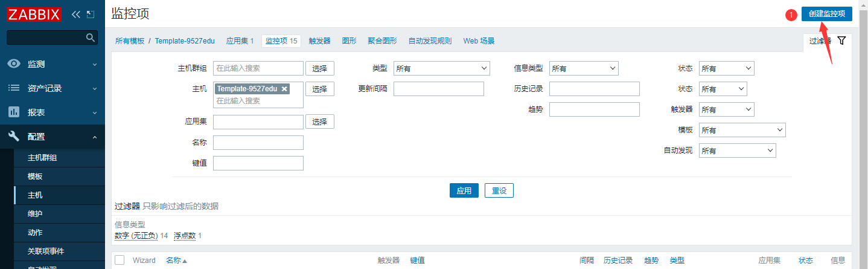The image size is (868, 269).
Task: Click the 监测 eye icon
Action: 14,63
